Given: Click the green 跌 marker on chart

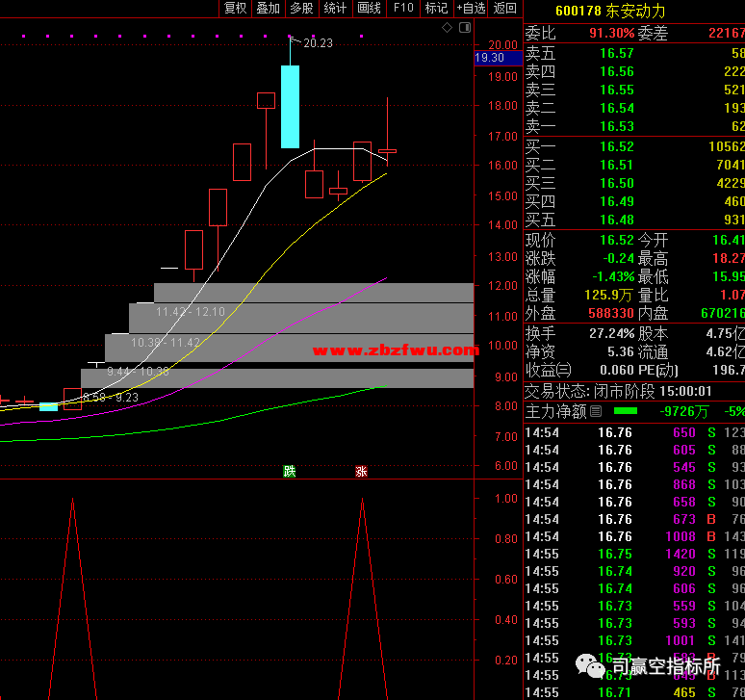Looking at the screenshot, I should point(290,472).
